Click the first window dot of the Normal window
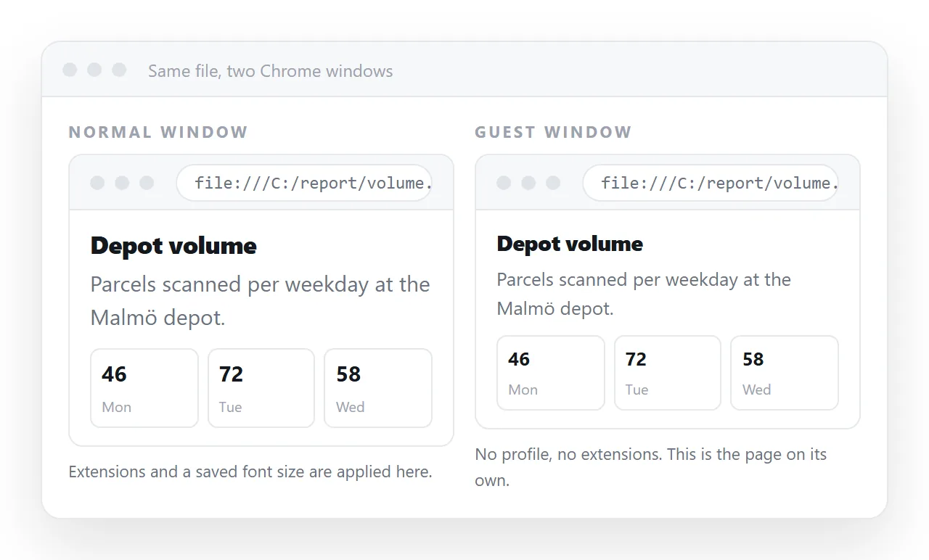Viewport: 929px width, 560px height. pos(97,183)
